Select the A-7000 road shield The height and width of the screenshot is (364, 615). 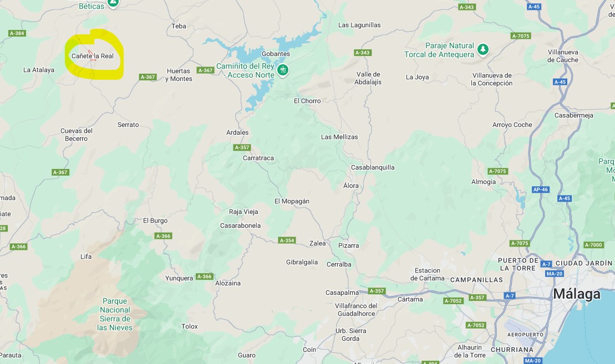(x=593, y=245)
